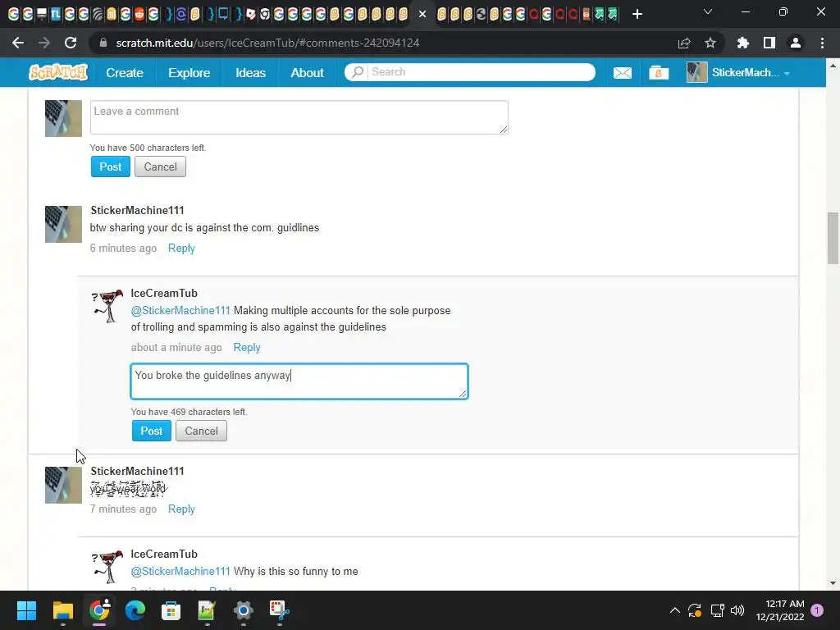Expand StickerMach... account dropdown

(x=787, y=73)
